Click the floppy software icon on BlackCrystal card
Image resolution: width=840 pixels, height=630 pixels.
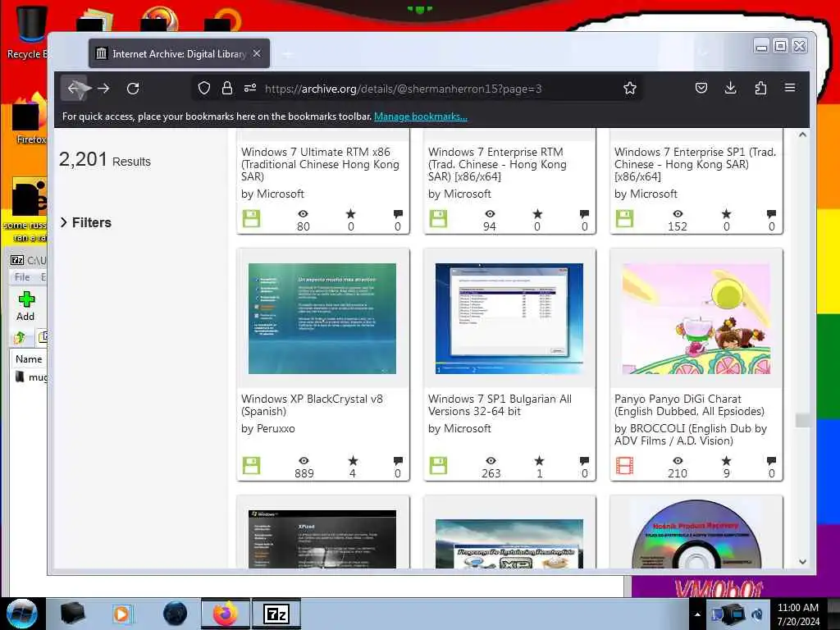pos(251,466)
